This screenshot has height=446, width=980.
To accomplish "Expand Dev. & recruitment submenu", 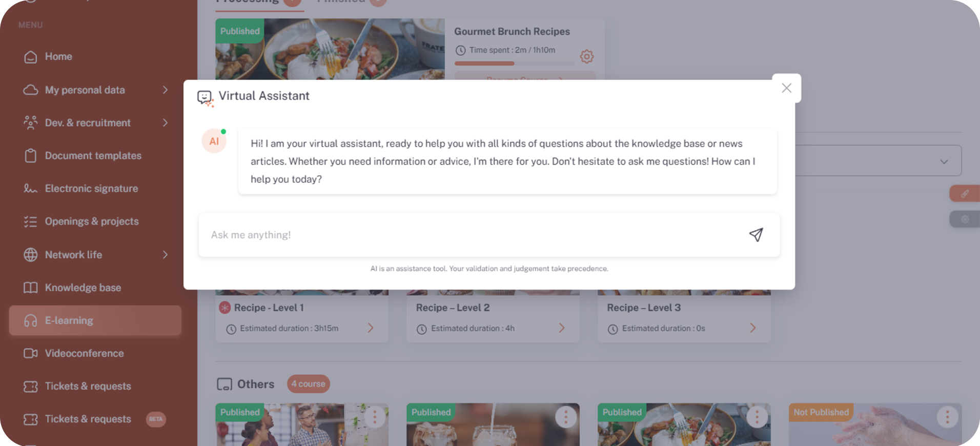I will click(x=165, y=123).
